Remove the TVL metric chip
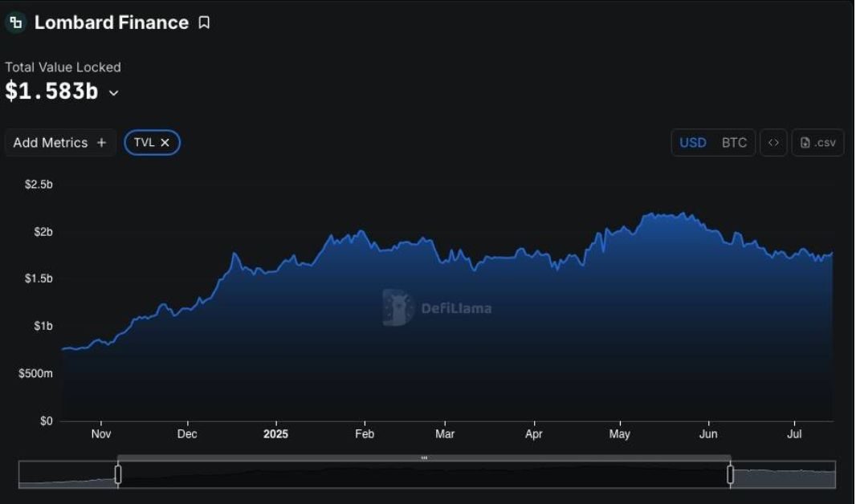The image size is (856, 504). point(165,143)
